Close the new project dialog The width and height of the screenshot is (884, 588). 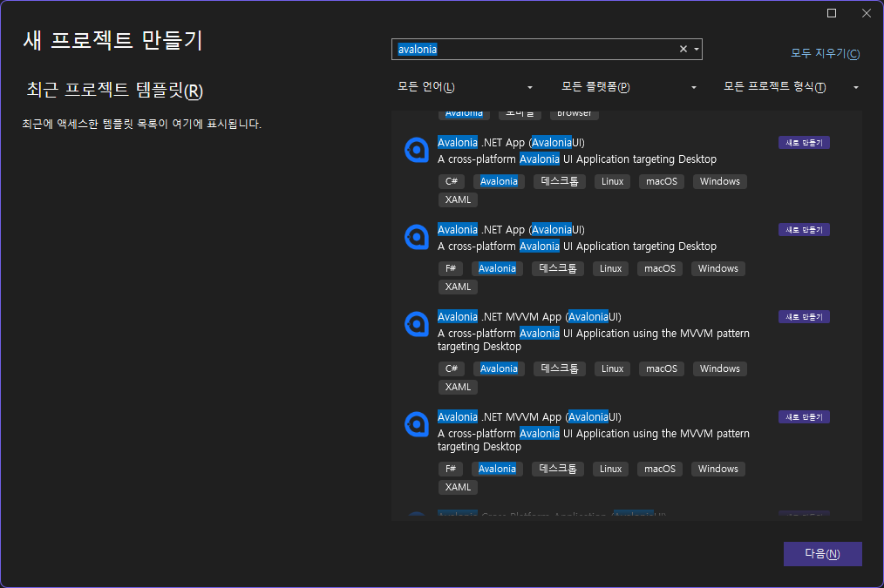click(867, 13)
